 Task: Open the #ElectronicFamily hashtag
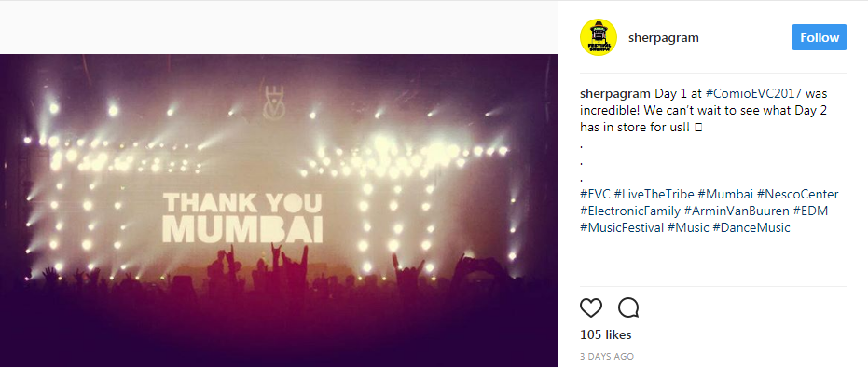click(630, 211)
